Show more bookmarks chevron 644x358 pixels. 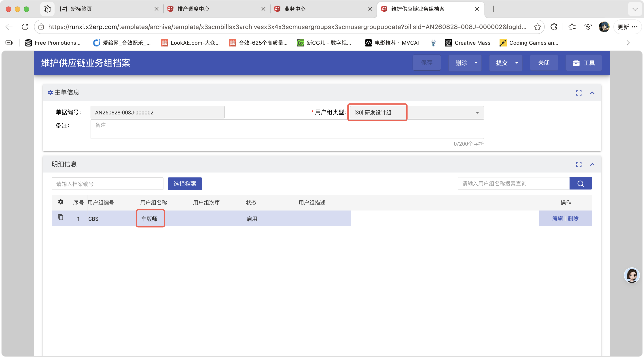(628, 43)
